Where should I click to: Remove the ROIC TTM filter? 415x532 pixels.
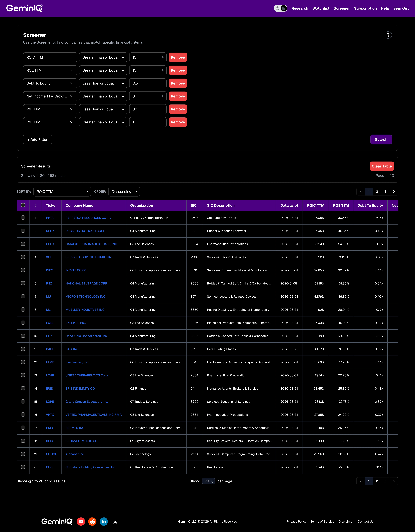[178, 57]
